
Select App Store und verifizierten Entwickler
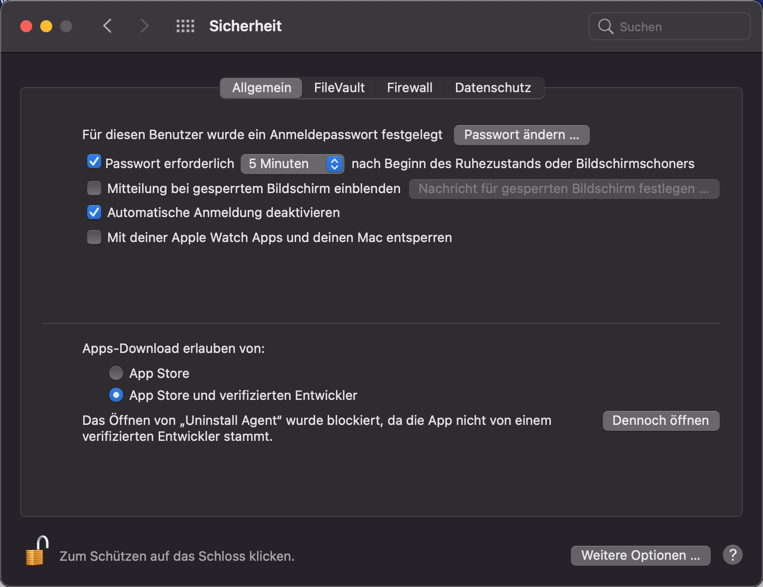click(117, 395)
